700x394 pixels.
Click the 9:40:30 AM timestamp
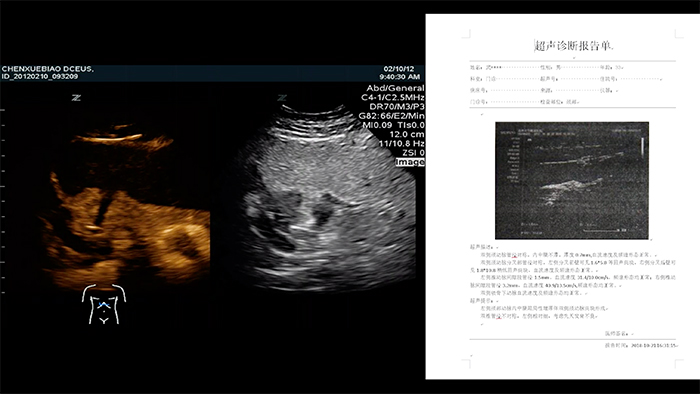pos(400,76)
